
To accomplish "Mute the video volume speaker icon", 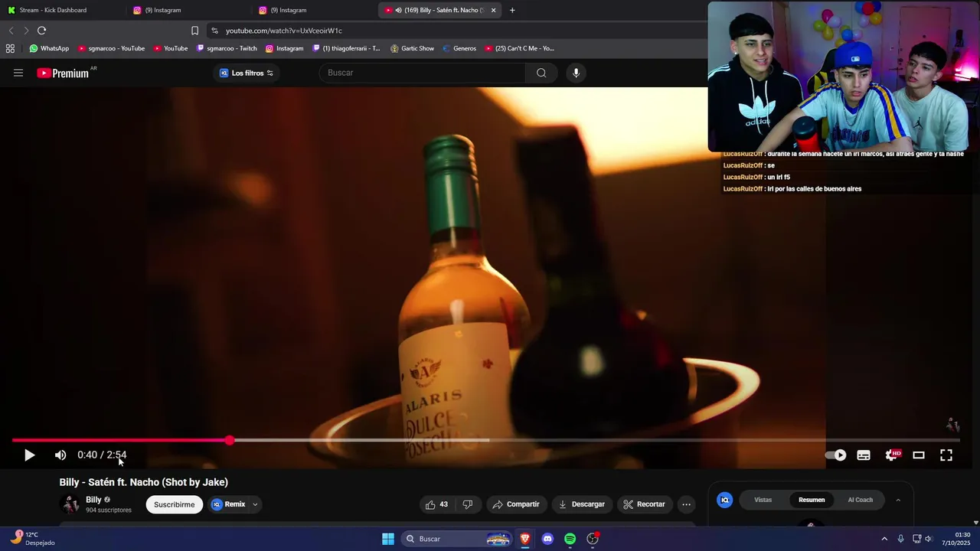I will pos(60,455).
